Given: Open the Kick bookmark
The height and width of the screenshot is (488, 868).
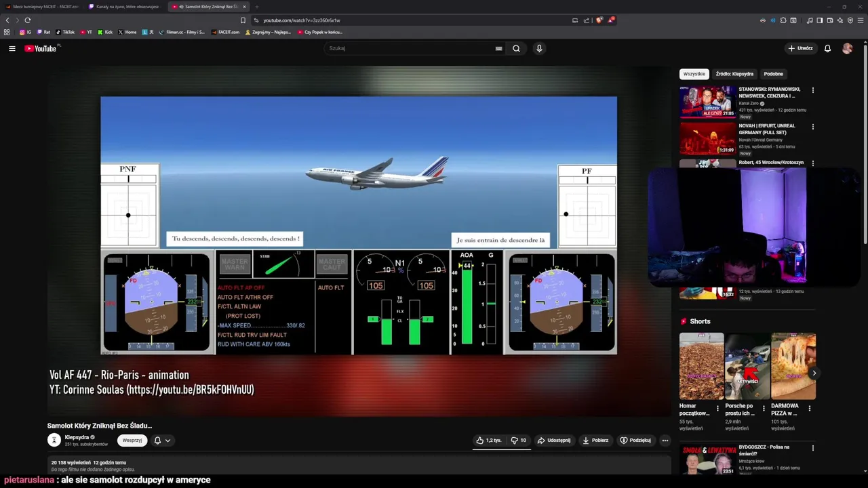Looking at the screenshot, I should tap(105, 32).
